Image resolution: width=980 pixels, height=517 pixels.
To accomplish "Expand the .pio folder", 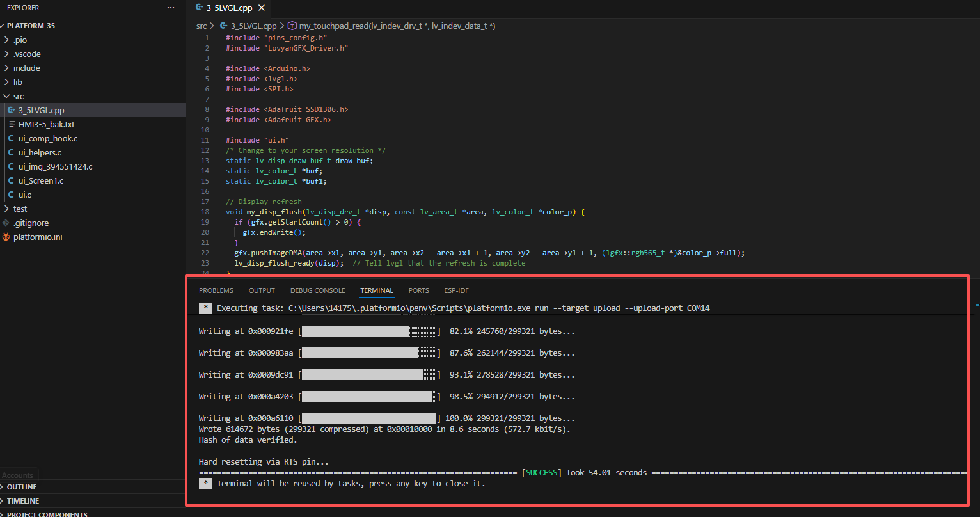I will (20, 40).
